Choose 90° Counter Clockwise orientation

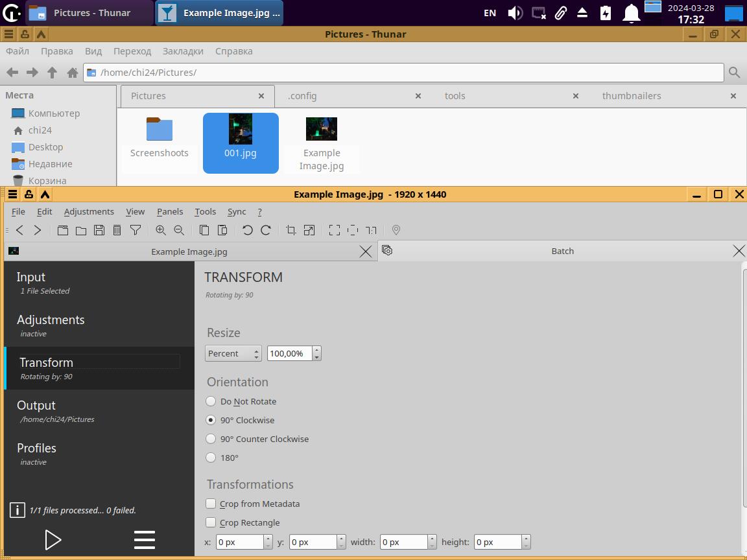point(211,439)
